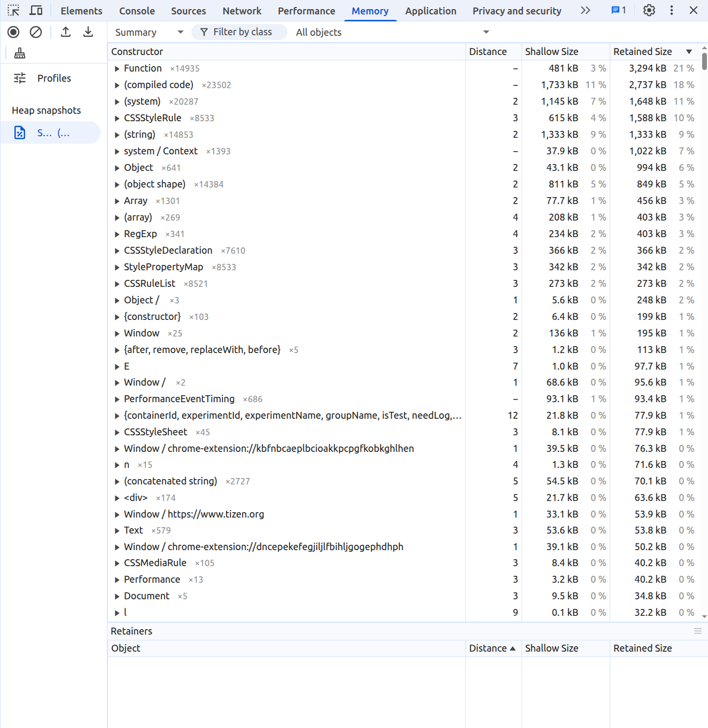Viewport: 708px width, 728px height.
Task: Show more tabs with double chevron
Action: point(586,11)
